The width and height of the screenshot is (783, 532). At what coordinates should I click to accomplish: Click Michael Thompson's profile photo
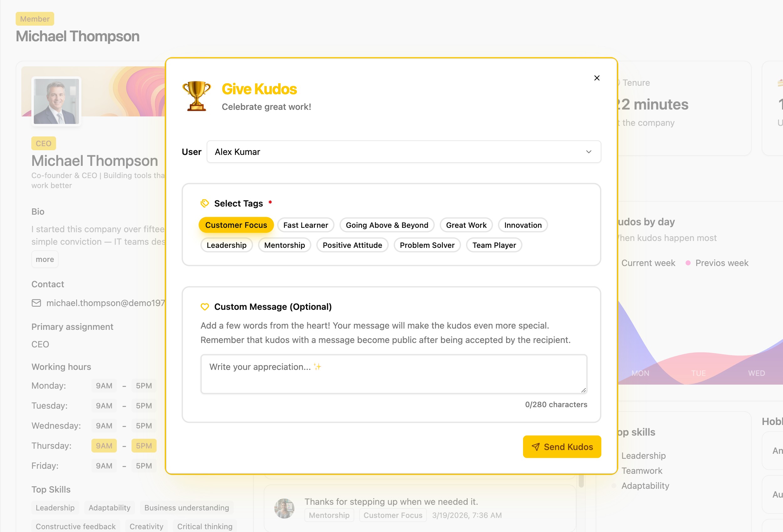(56, 101)
